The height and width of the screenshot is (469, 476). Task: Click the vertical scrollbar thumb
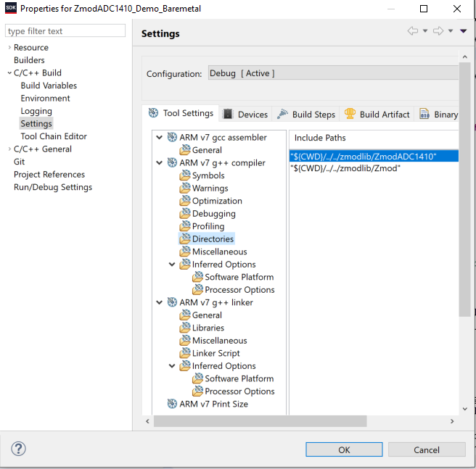point(464,190)
